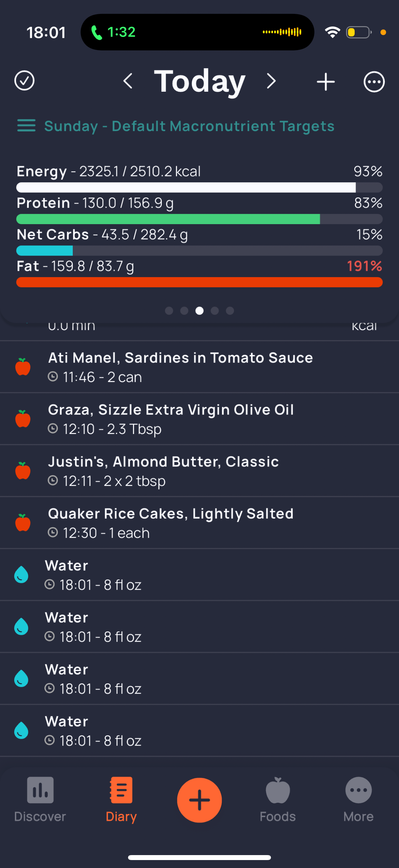399x868 pixels.
Task: Tap apple icon beside Graza Olive Oil
Action: tap(23, 419)
